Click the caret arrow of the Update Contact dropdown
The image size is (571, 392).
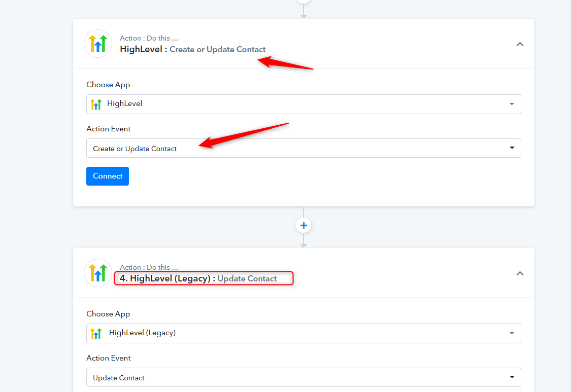pyautogui.click(x=512, y=377)
